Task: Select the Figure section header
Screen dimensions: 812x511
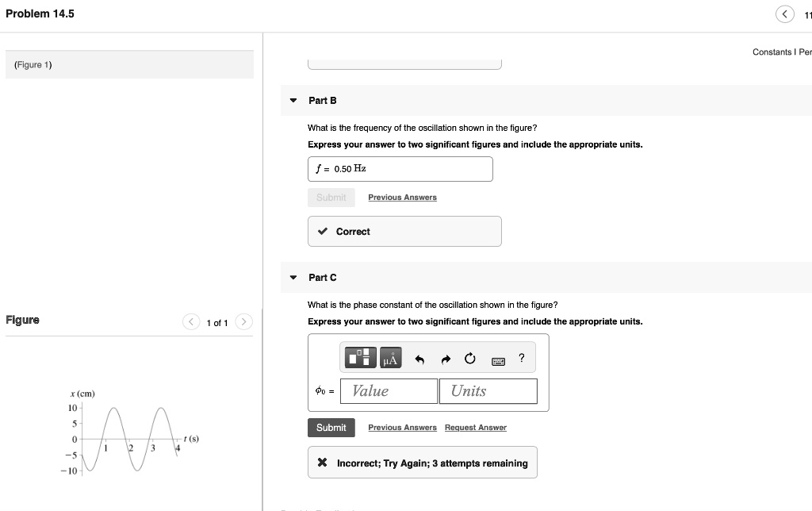Action: [x=22, y=320]
